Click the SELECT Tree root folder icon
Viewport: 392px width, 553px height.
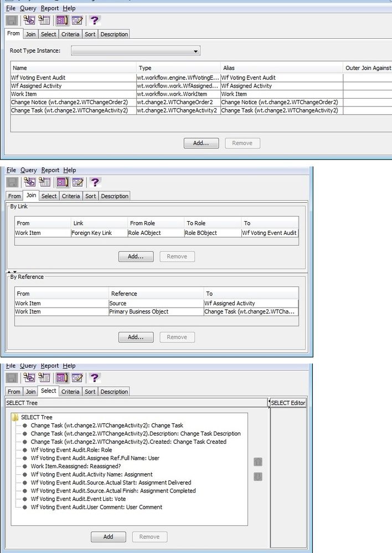(x=16, y=417)
